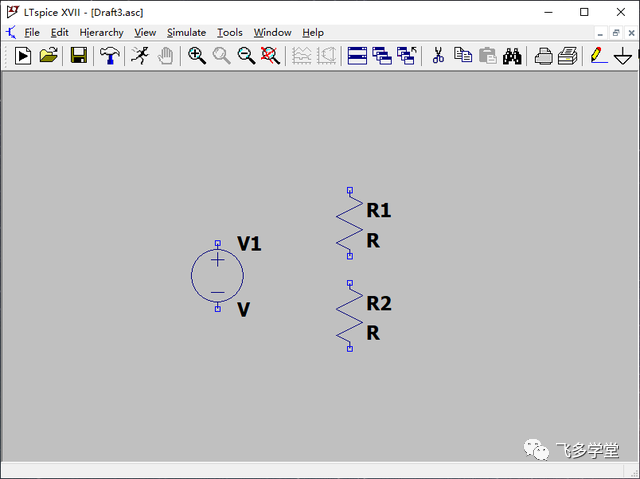Click the New Schematic toolbar icon
The image size is (640, 479).
(x=23, y=55)
